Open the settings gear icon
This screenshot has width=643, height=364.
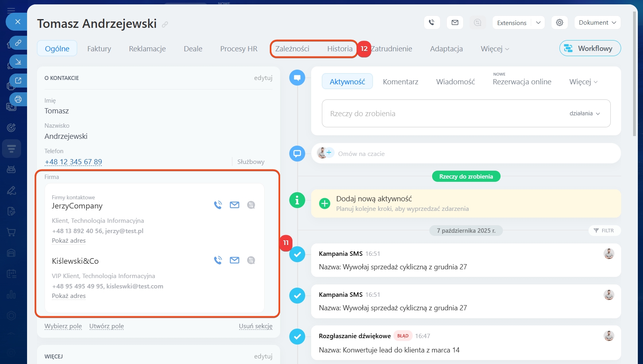(x=559, y=23)
